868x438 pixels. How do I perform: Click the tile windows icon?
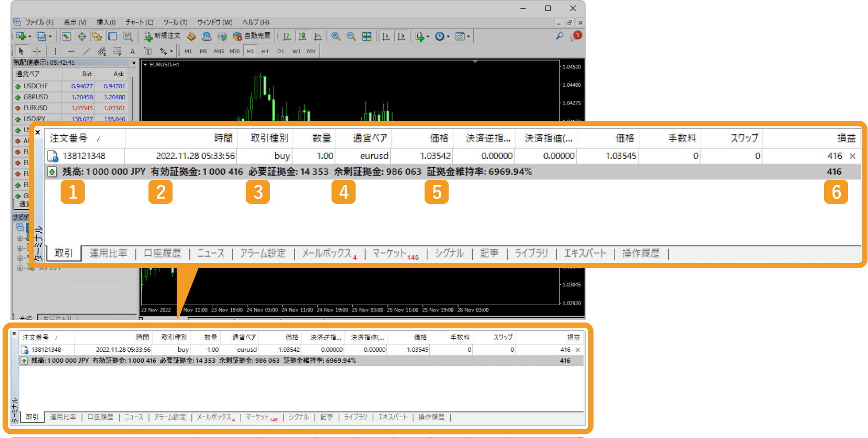pyautogui.click(x=367, y=36)
